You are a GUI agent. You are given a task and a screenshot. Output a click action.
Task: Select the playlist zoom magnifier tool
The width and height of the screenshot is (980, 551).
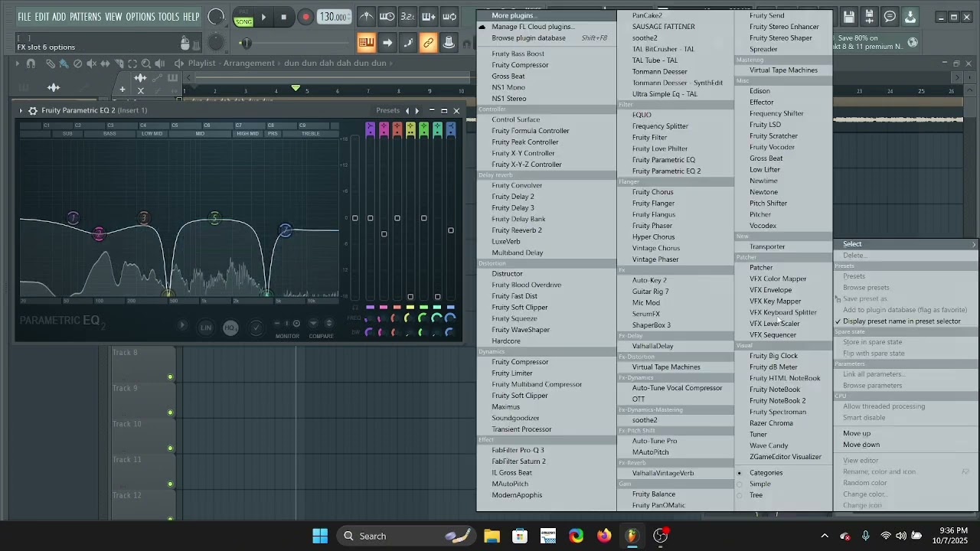point(146,64)
